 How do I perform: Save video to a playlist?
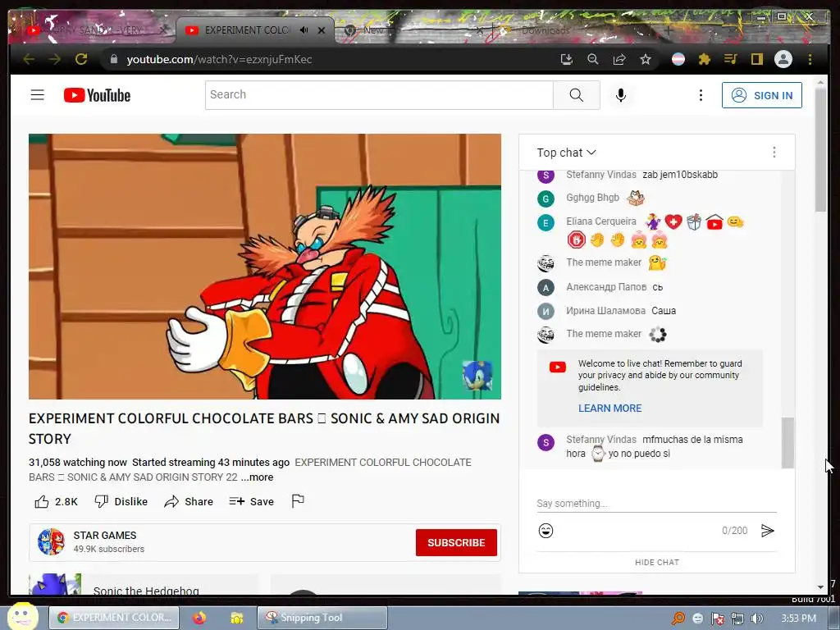251,501
